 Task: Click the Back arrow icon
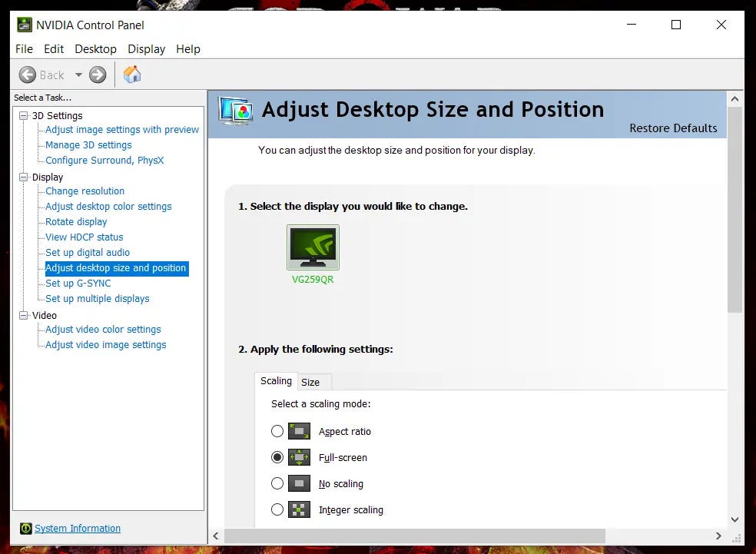pos(28,75)
